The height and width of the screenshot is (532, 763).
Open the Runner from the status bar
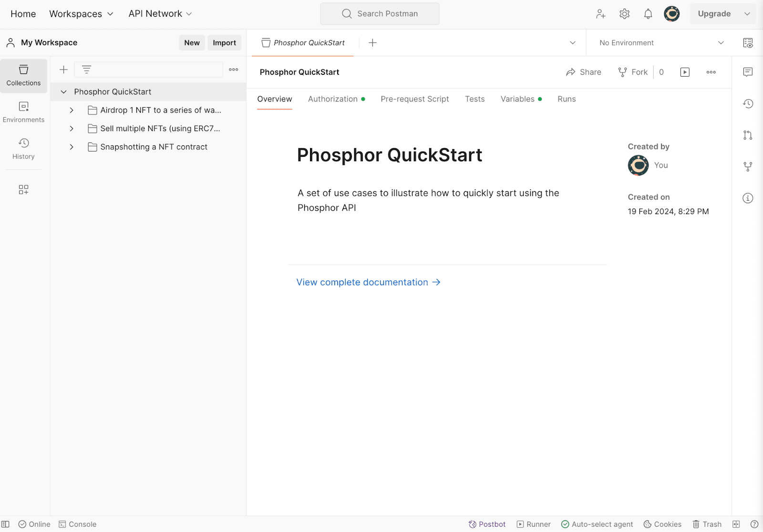coord(534,524)
